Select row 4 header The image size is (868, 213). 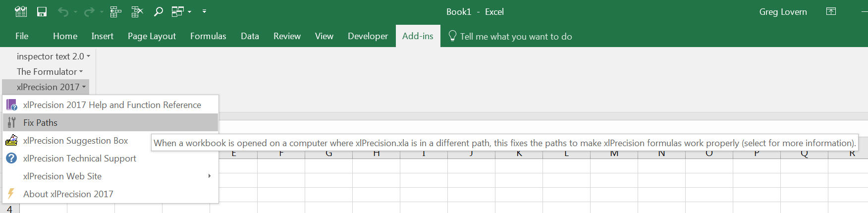coord(9,209)
